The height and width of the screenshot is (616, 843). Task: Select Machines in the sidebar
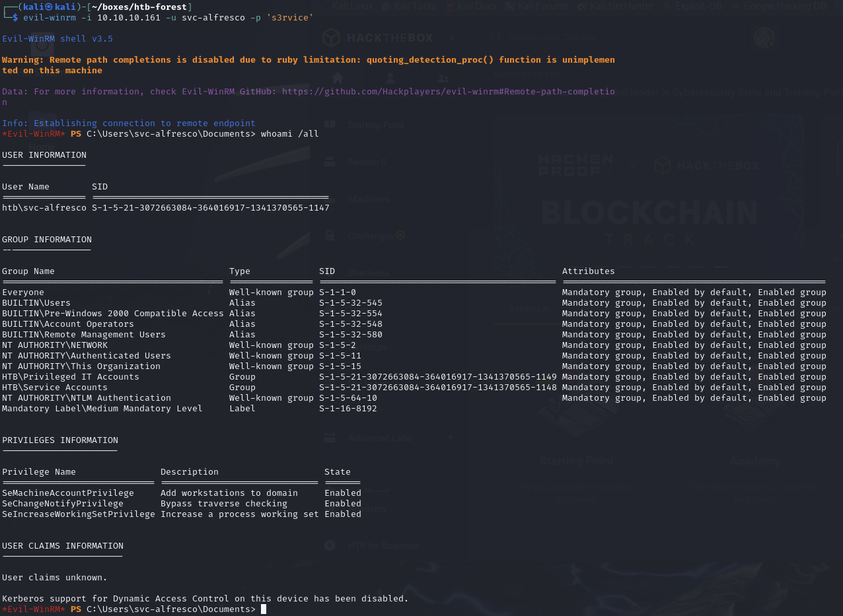click(369, 199)
